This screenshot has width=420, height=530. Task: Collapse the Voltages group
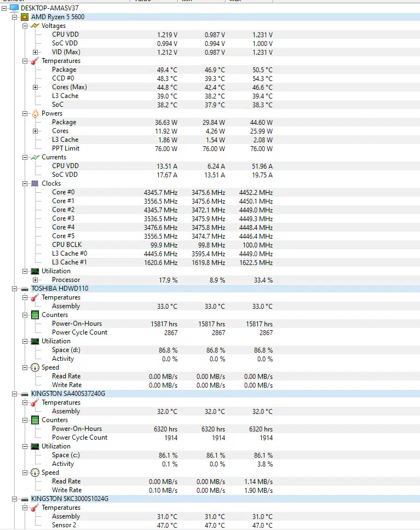[25, 26]
